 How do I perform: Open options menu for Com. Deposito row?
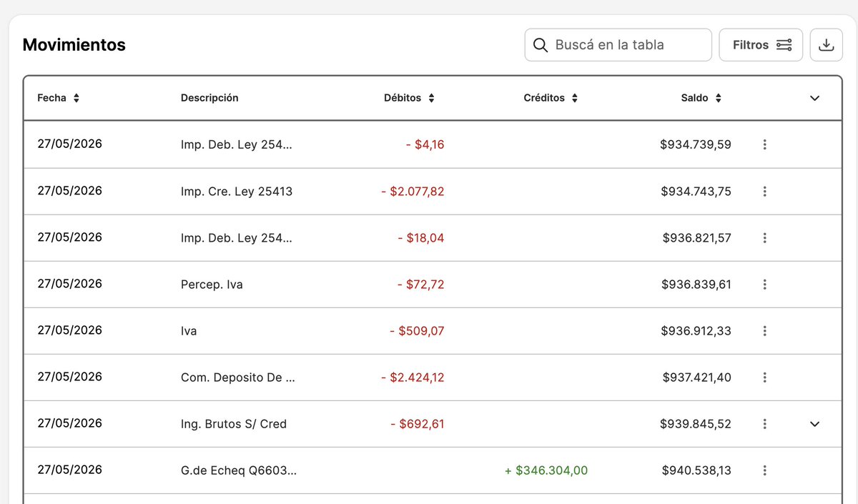(x=764, y=377)
